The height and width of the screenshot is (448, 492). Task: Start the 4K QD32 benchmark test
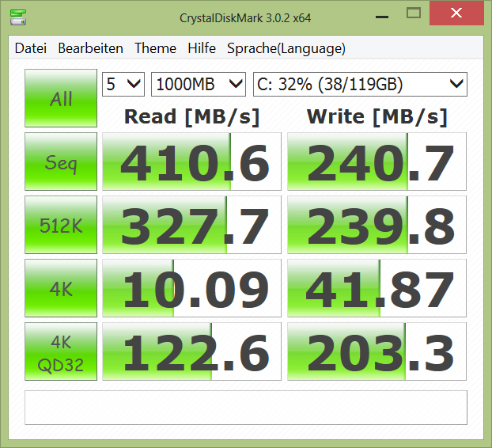click(x=61, y=351)
